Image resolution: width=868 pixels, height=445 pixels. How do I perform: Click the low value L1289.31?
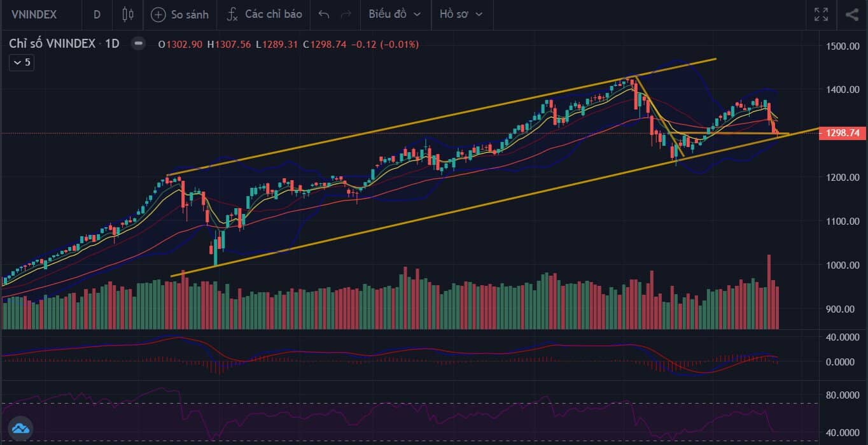tap(277, 45)
